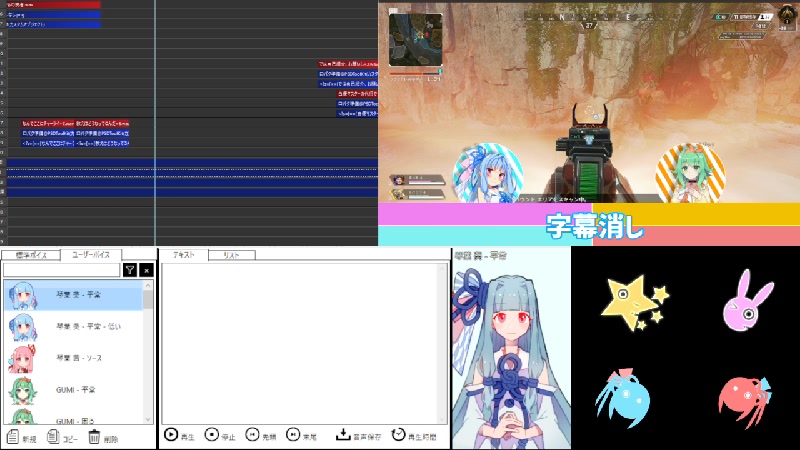This screenshot has width=800, height=450.
Task: Click the 字幕消し caption text in the preview
Action: coord(595,226)
